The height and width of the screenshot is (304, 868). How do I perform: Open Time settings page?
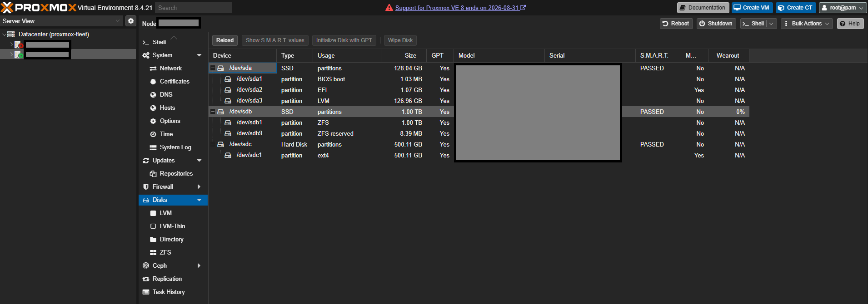(x=166, y=134)
